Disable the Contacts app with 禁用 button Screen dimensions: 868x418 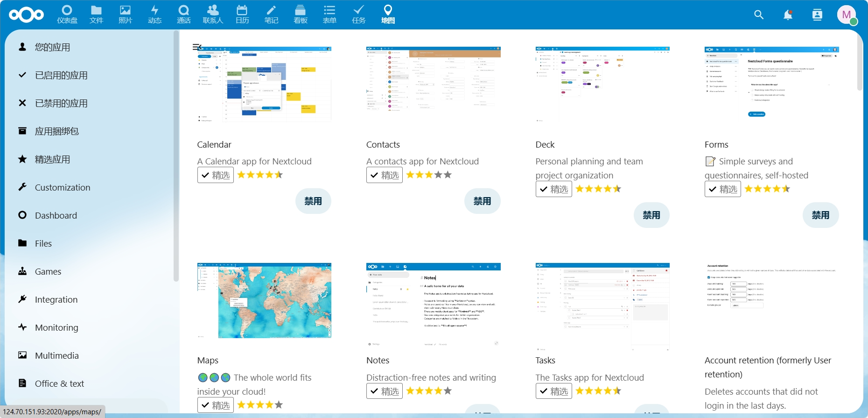pos(482,201)
